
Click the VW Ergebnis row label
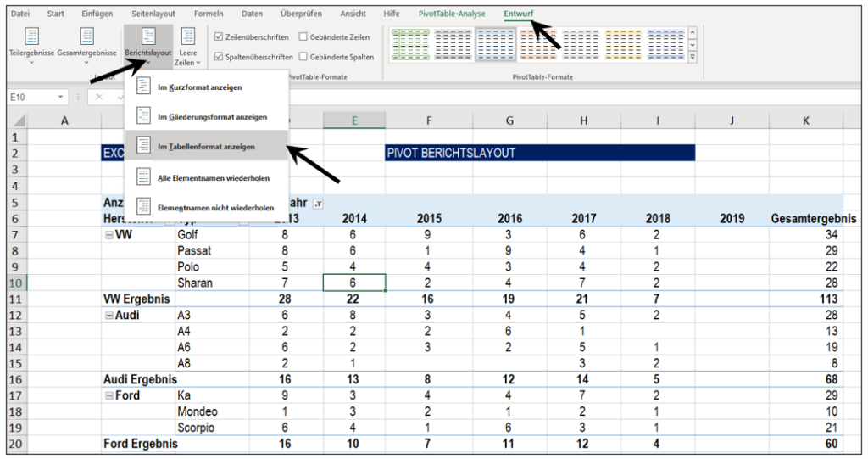click(x=136, y=299)
